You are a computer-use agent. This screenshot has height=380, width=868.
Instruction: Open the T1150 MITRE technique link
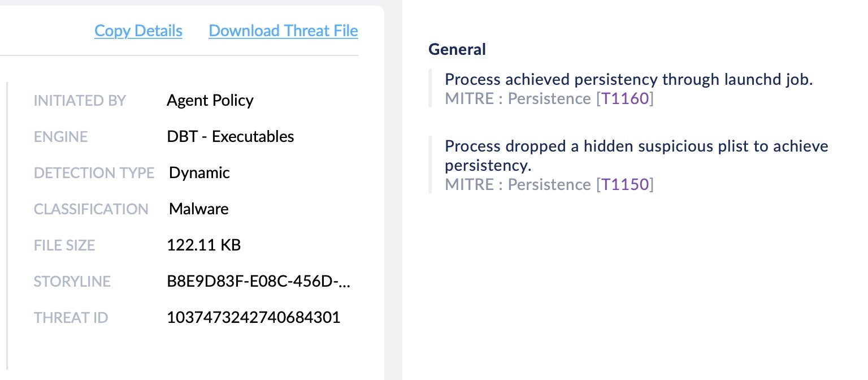click(x=624, y=184)
